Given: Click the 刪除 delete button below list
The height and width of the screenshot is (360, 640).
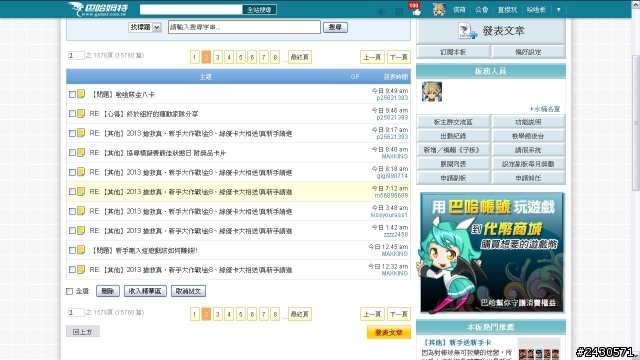Looking at the screenshot, I should click(108, 291).
